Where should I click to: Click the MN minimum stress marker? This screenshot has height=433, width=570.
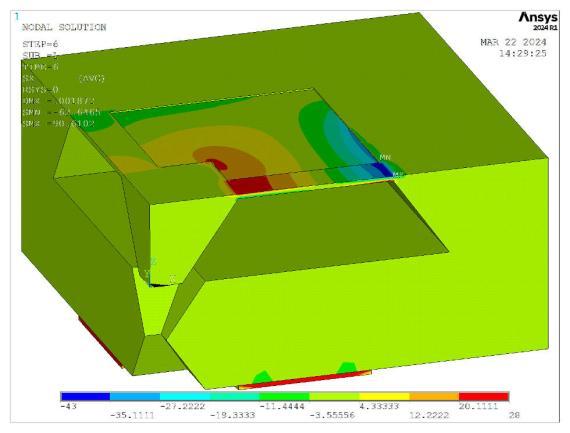tap(385, 157)
